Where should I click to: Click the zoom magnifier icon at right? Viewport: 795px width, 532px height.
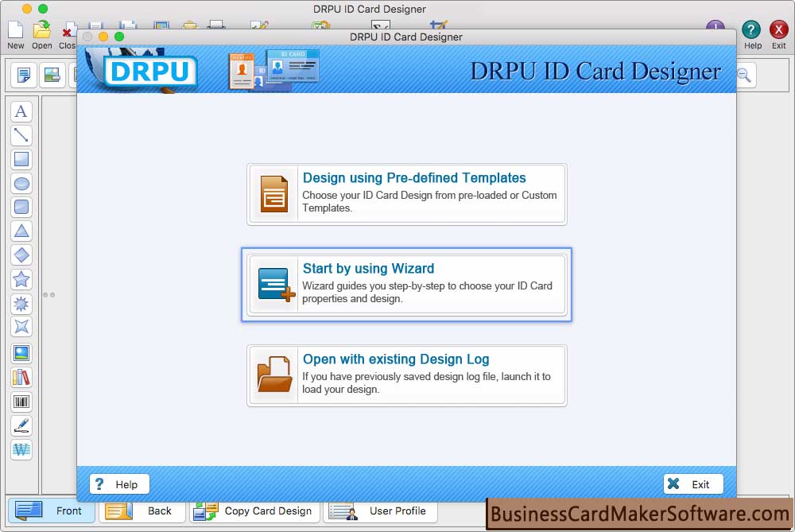click(746, 75)
